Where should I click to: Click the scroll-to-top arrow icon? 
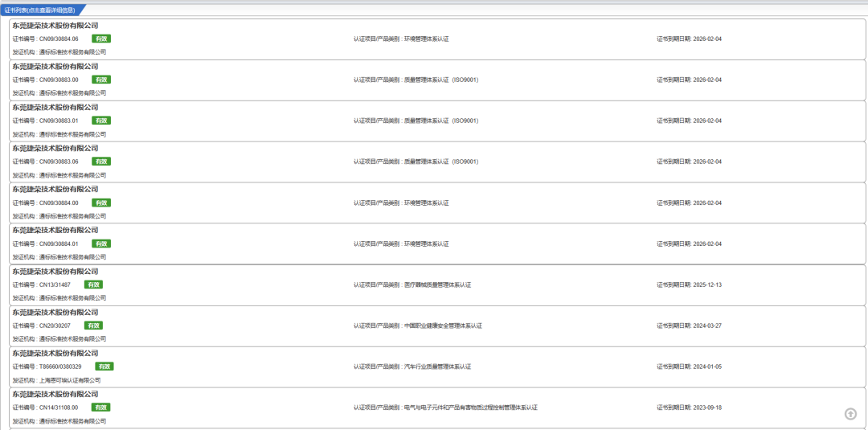[x=850, y=414]
